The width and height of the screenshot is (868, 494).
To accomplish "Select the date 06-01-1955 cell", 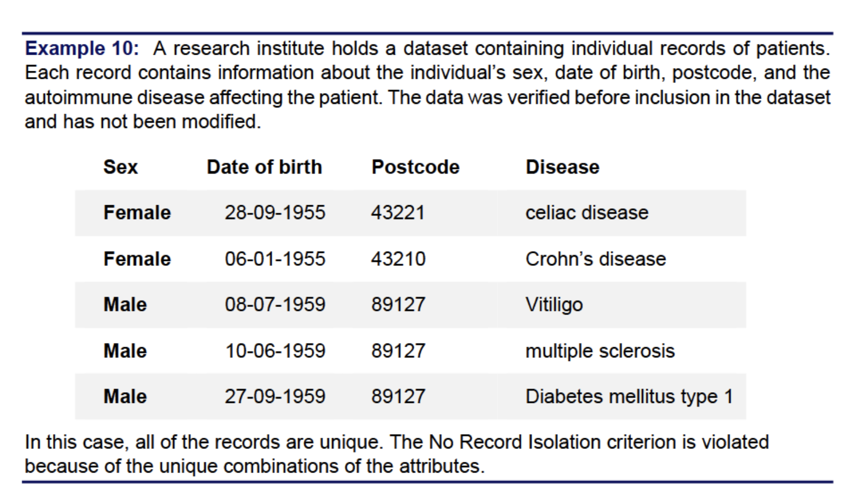I will click(x=275, y=259).
